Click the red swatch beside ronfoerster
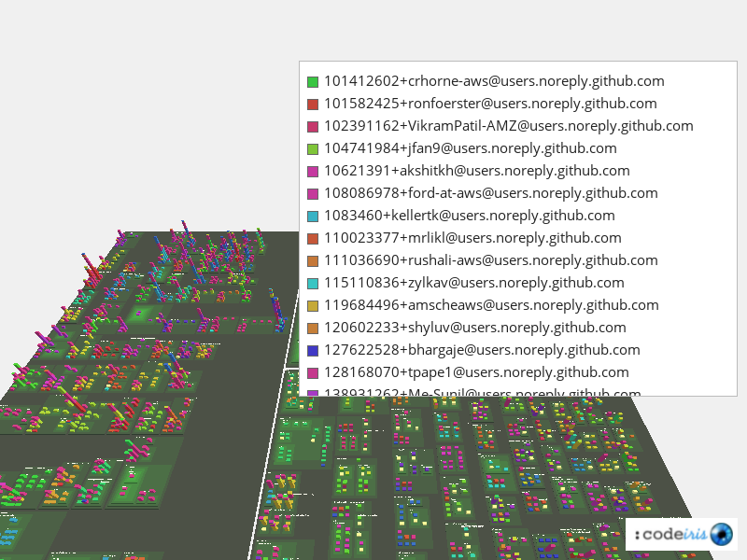 (x=313, y=105)
